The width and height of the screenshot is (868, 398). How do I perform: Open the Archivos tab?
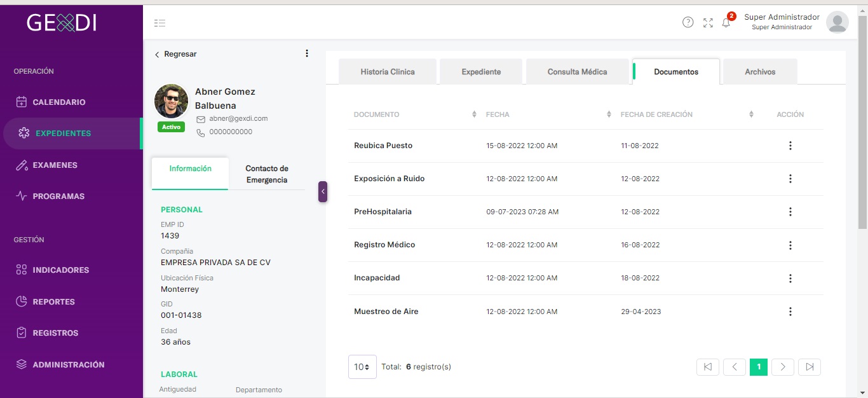point(761,72)
